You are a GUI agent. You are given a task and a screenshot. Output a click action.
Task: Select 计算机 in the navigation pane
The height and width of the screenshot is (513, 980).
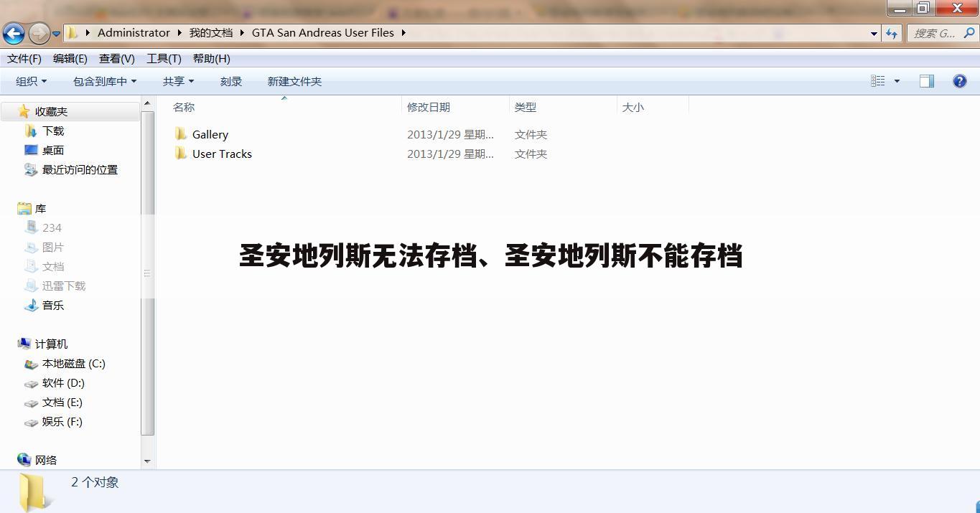(x=51, y=344)
